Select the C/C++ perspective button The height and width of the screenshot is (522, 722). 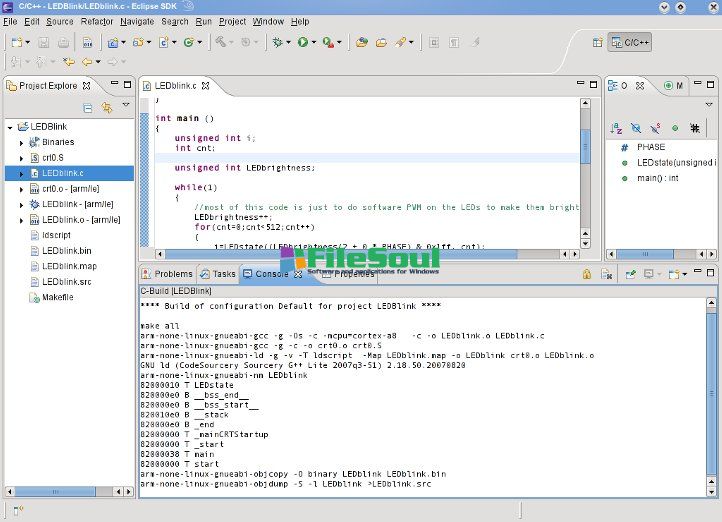pyautogui.click(x=631, y=43)
